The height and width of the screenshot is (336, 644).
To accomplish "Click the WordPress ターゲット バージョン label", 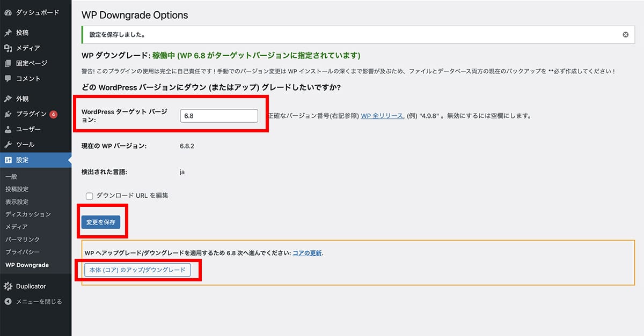I will tap(125, 116).
